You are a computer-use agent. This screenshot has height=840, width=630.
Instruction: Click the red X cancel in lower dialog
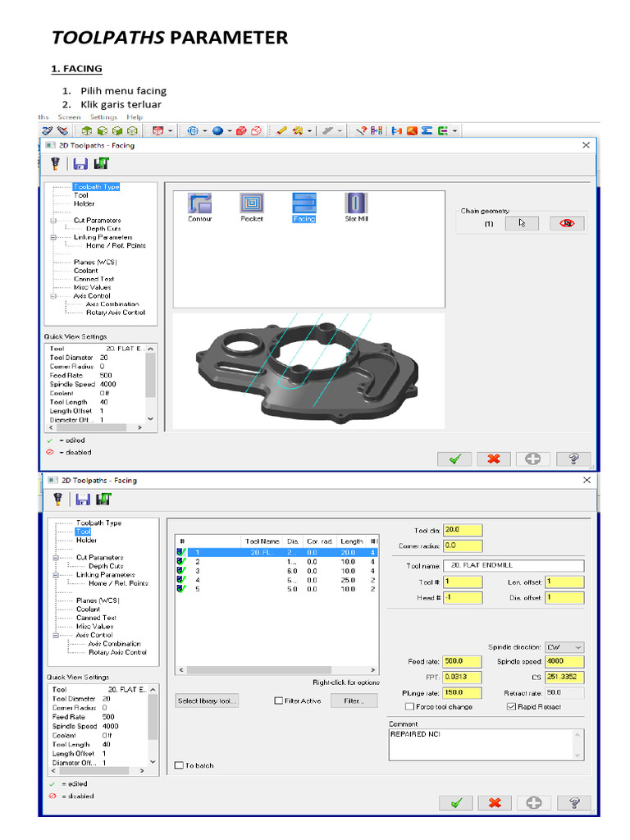pos(495,803)
